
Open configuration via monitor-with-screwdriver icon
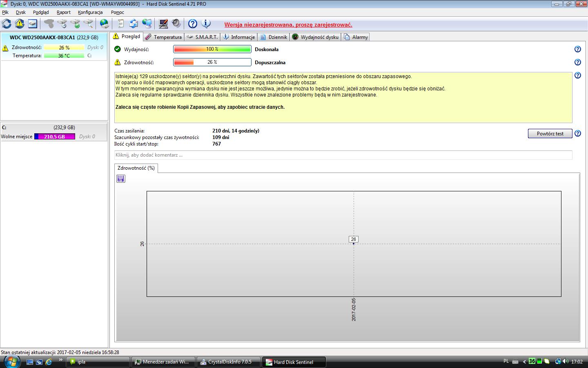[x=163, y=24]
